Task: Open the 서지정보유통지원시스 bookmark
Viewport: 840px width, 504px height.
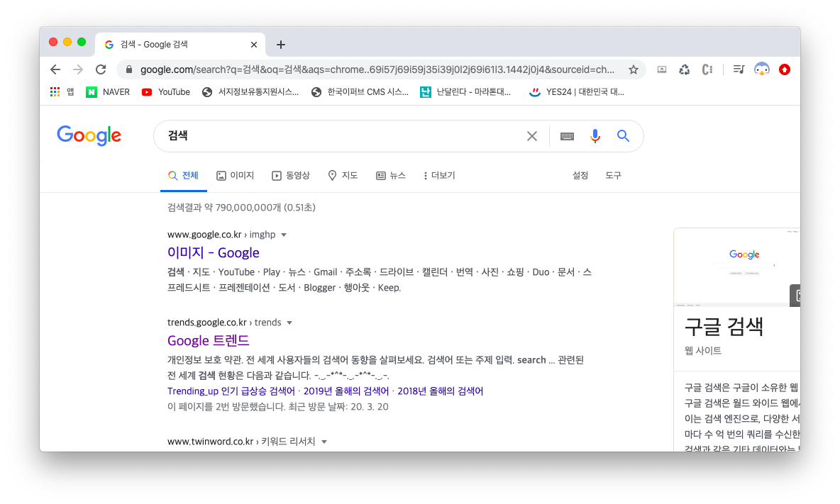Action: (x=250, y=92)
